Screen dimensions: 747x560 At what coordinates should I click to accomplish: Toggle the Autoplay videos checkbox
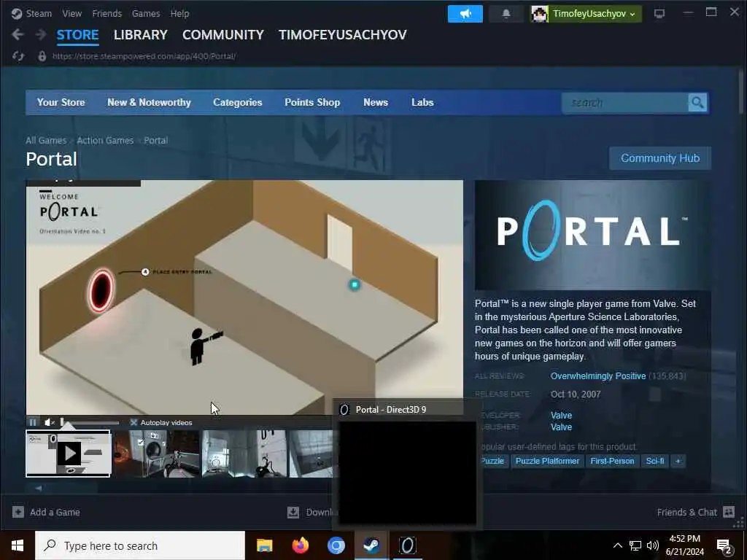tap(134, 422)
